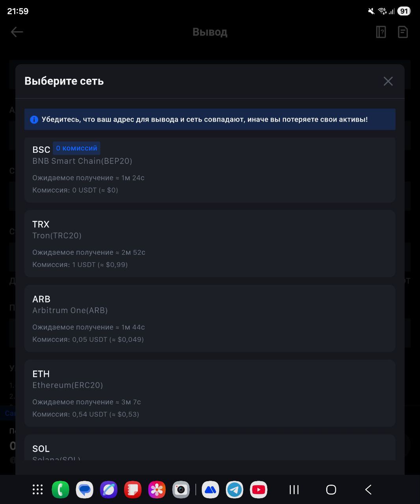Open the Messages app in dock
The height and width of the screenshot is (504, 420).
(x=85, y=490)
